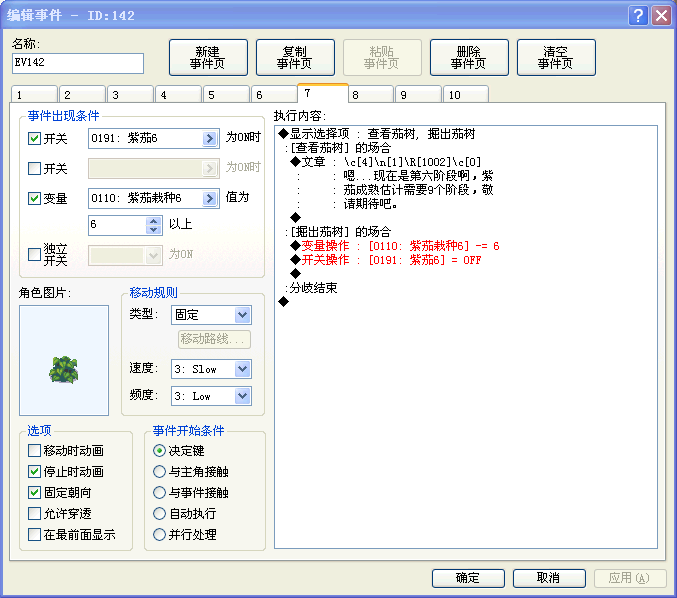
Task: Toggle the 变量 condition checkbox
Action: point(34,198)
